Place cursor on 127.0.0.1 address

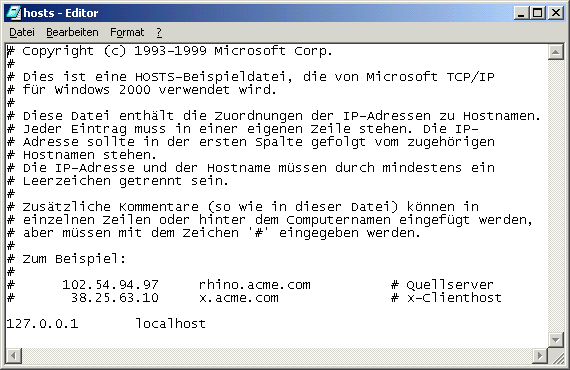pyautogui.click(x=43, y=323)
